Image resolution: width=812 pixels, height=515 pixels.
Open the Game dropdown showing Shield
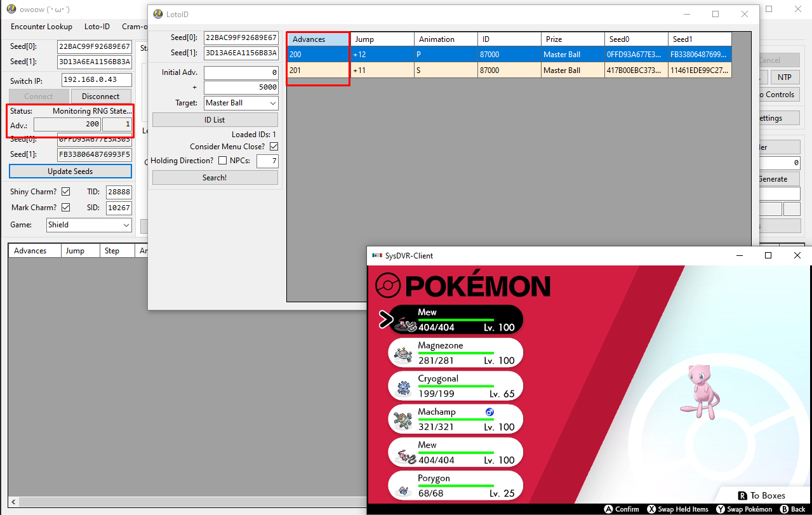(x=89, y=225)
